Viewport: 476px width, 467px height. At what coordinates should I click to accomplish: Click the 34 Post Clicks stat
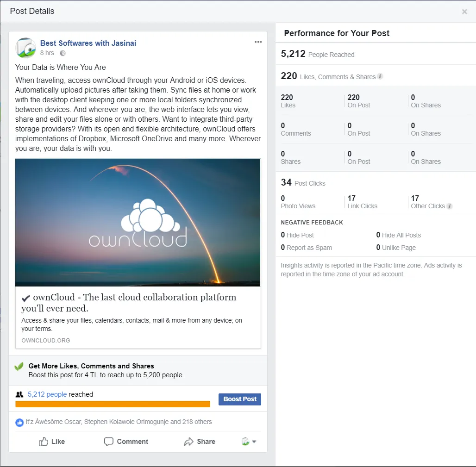tap(303, 183)
